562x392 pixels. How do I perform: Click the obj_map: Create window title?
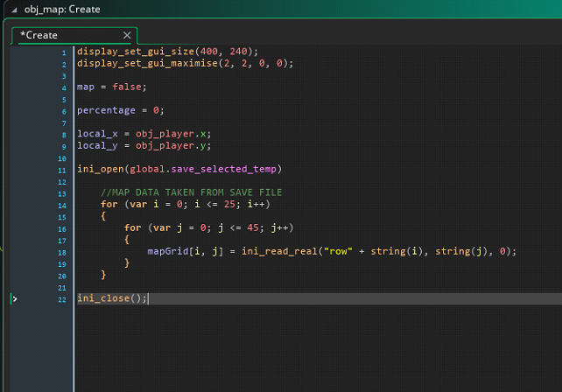pyautogui.click(x=62, y=10)
